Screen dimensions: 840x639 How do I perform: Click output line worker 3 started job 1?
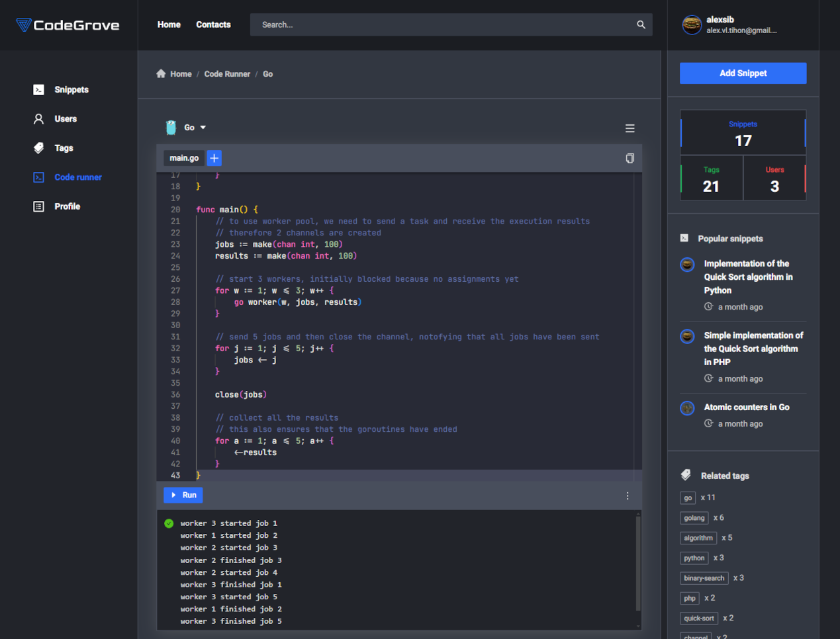(229, 523)
